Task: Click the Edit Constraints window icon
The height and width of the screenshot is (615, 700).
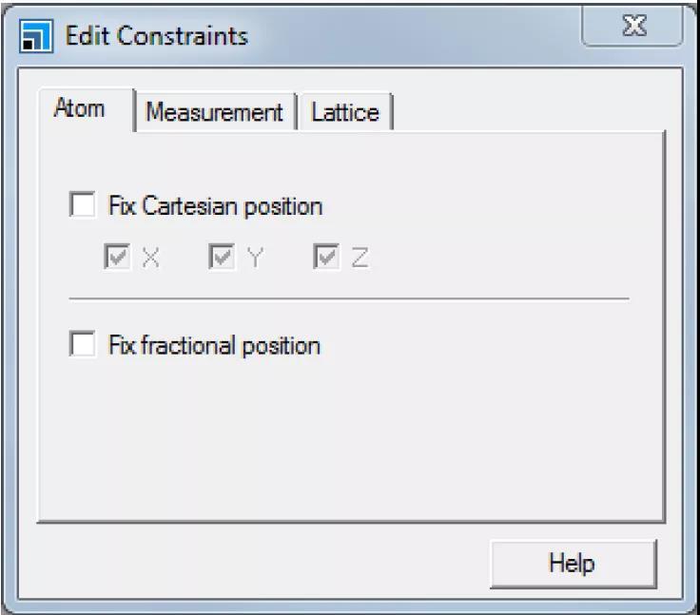Action: point(35,38)
